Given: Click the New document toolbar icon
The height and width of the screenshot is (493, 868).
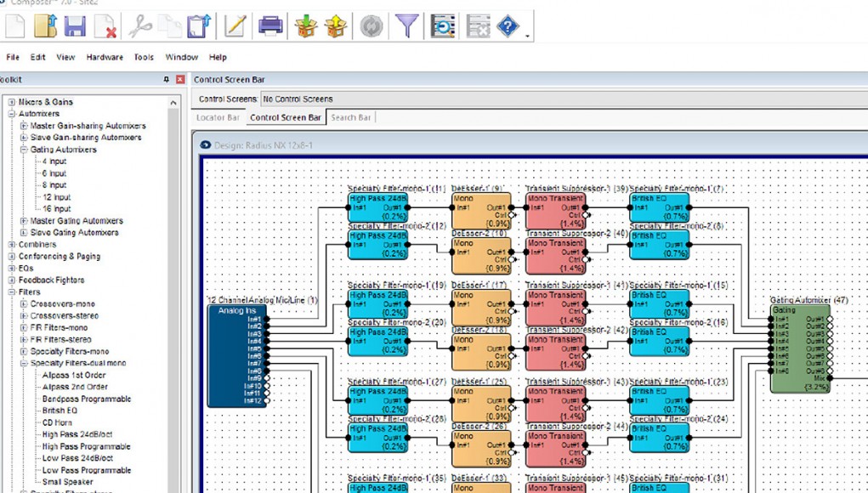Looking at the screenshot, I should [15, 26].
